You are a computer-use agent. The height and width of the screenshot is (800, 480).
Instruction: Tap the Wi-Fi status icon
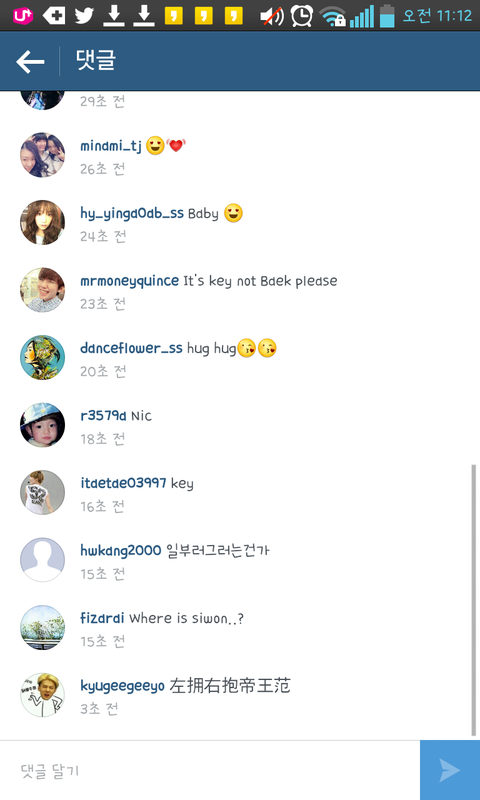tap(333, 16)
